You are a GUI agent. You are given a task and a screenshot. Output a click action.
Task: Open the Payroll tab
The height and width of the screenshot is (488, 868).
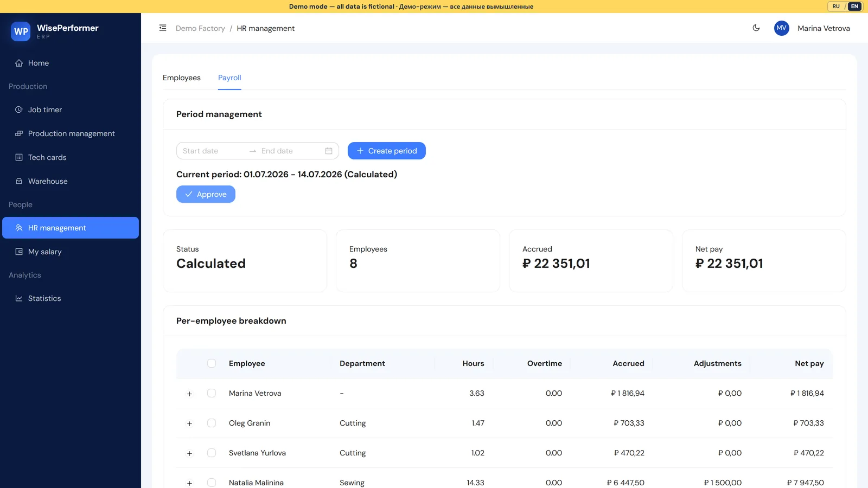tap(229, 78)
